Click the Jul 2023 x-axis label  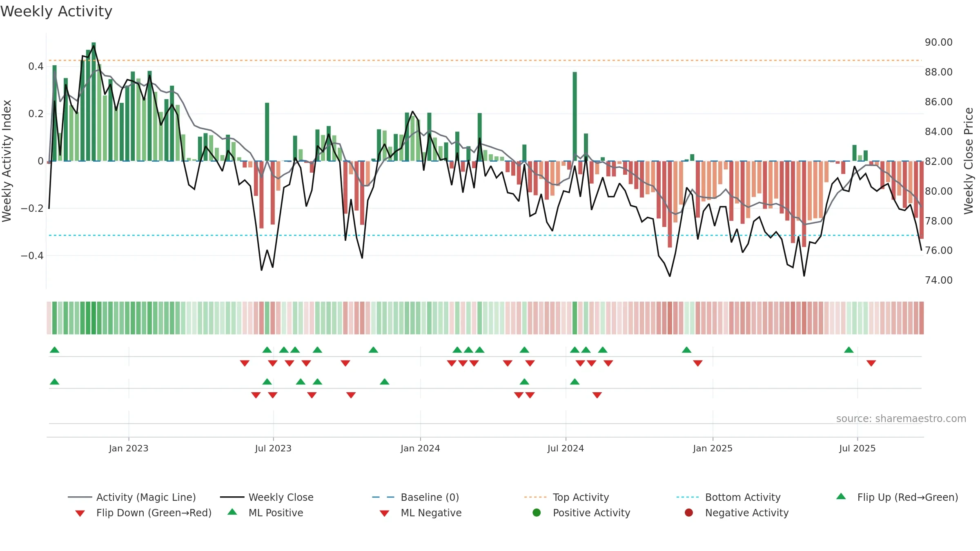[273, 448]
